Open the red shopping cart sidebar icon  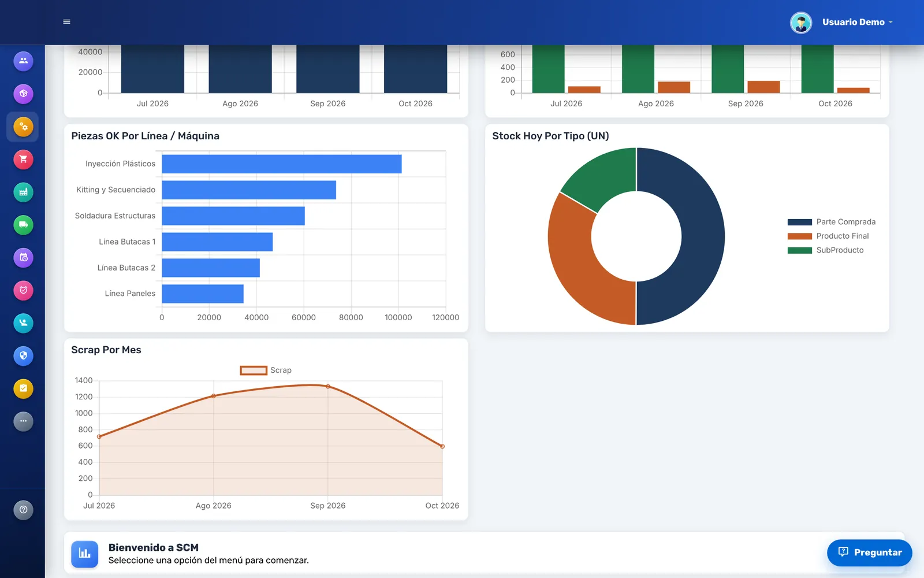[x=23, y=160]
